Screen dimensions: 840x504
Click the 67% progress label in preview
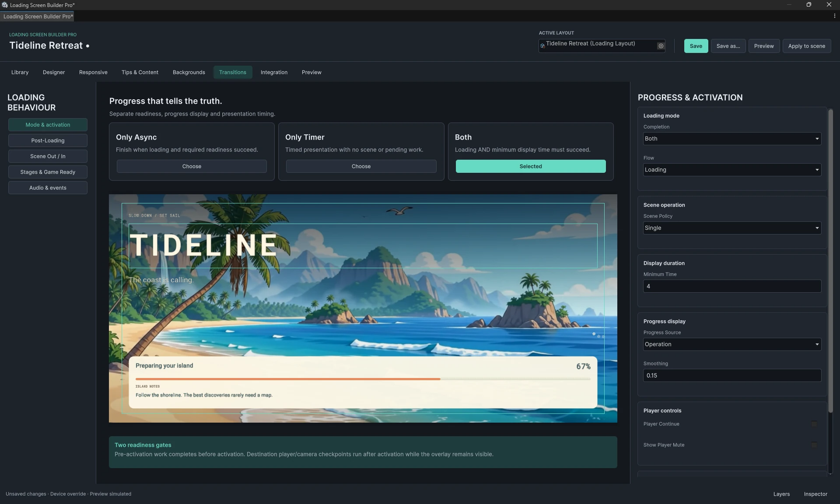click(583, 366)
